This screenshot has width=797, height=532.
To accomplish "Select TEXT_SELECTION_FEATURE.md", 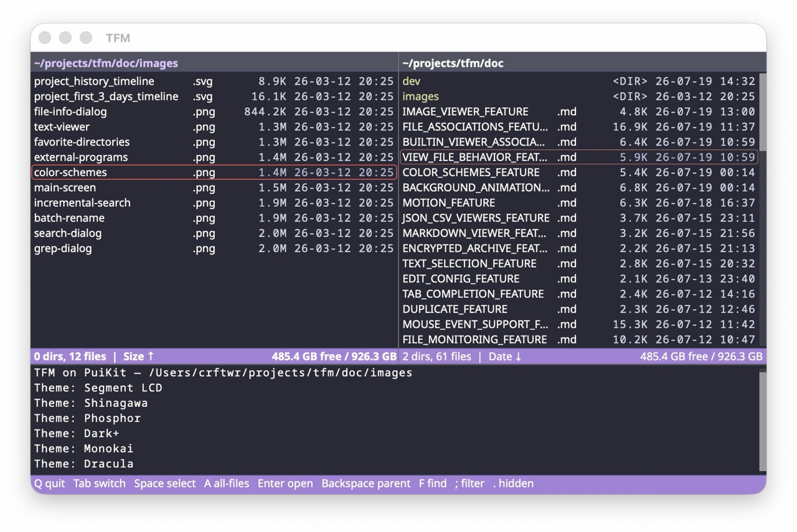I will pyautogui.click(x=579, y=263).
